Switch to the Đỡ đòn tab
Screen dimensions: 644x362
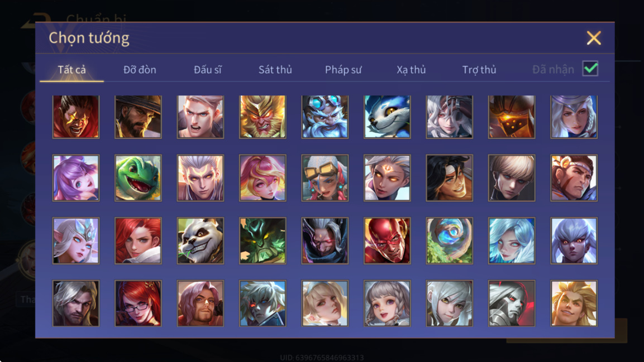(x=140, y=70)
